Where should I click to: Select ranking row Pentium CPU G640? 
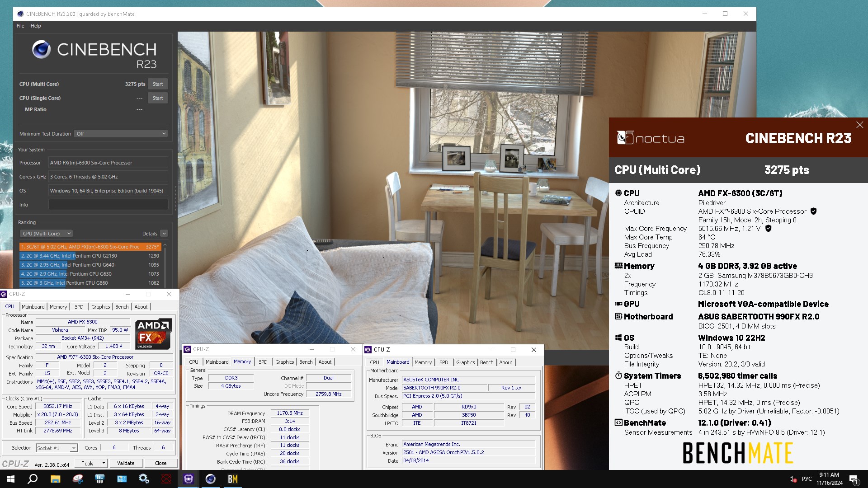point(90,265)
